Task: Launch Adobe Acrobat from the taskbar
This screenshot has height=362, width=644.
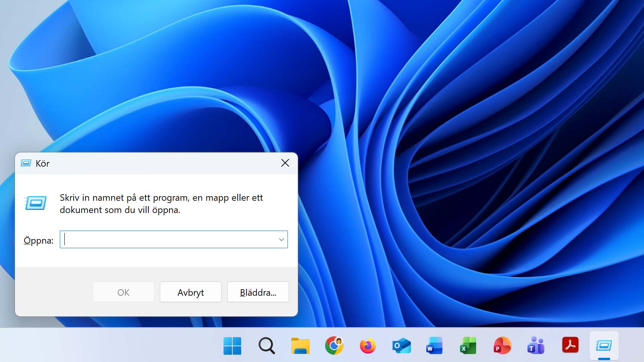Action: (570, 346)
